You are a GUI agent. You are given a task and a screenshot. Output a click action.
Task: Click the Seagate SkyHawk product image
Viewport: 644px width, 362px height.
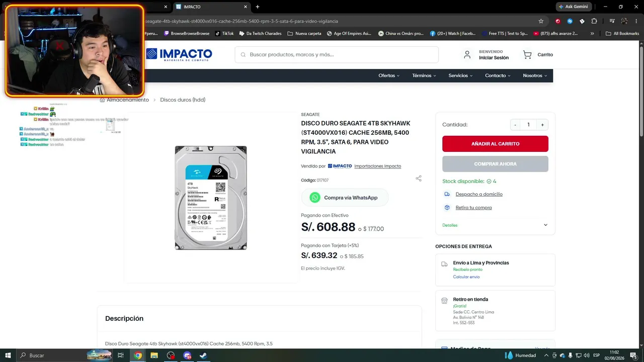(211, 198)
